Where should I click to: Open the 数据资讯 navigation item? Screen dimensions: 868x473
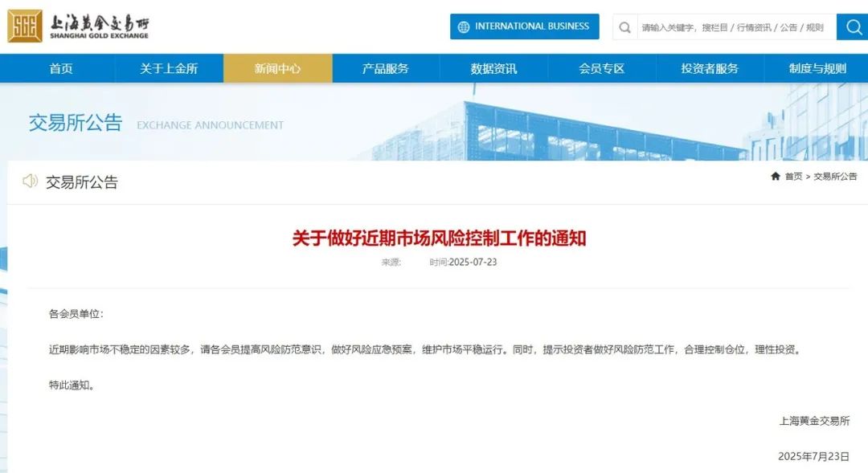coord(493,68)
